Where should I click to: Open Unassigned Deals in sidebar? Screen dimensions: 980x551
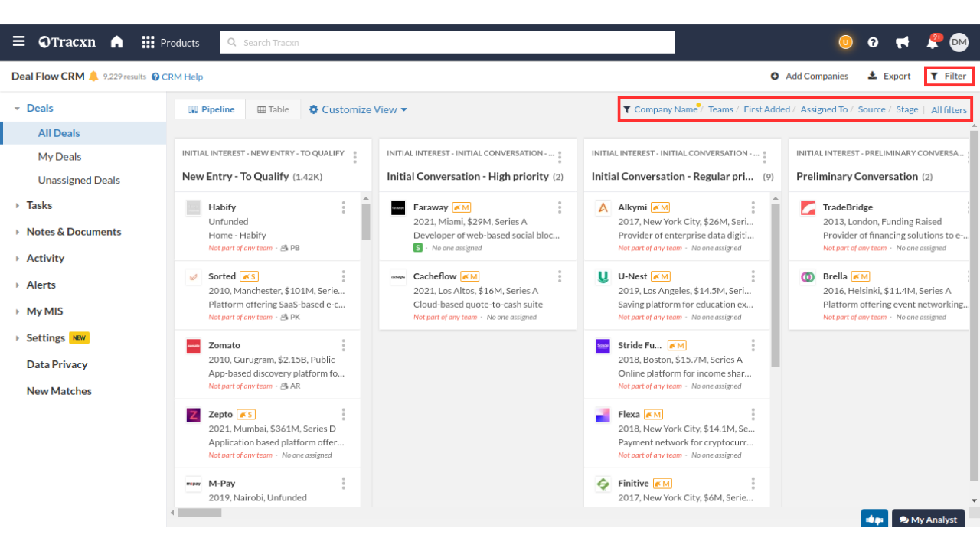[79, 180]
